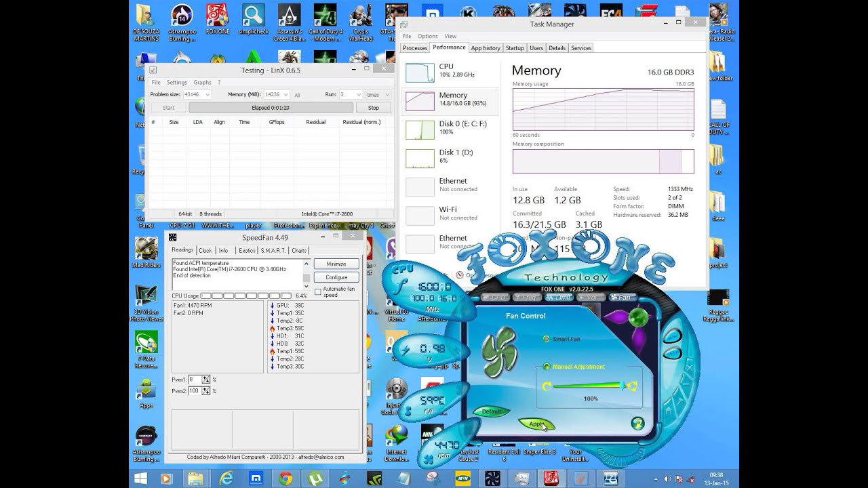The image size is (868, 488).
Task: Open the Options menu in Task Manager
Action: pyautogui.click(x=428, y=37)
